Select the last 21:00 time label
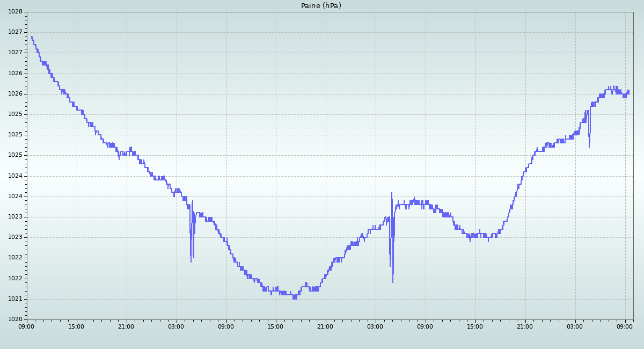This screenshot has height=349, width=644. click(x=525, y=326)
